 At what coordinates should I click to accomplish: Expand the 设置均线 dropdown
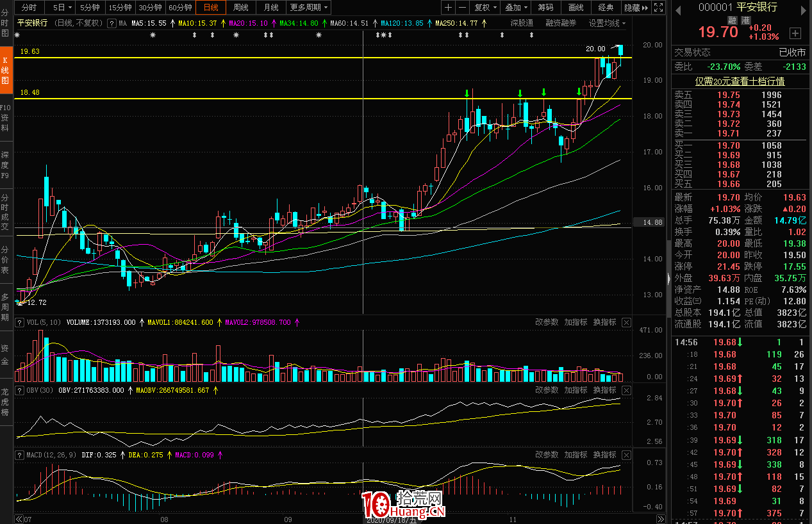coord(608,23)
